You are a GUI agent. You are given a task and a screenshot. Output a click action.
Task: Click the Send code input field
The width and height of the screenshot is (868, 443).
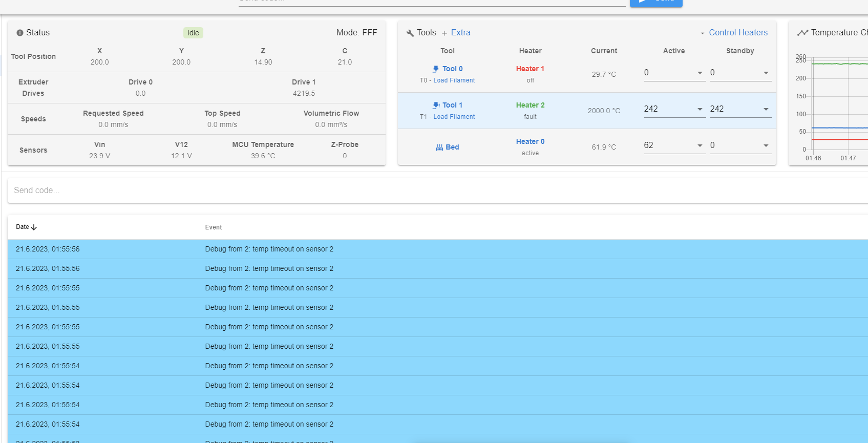pos(438,191)
